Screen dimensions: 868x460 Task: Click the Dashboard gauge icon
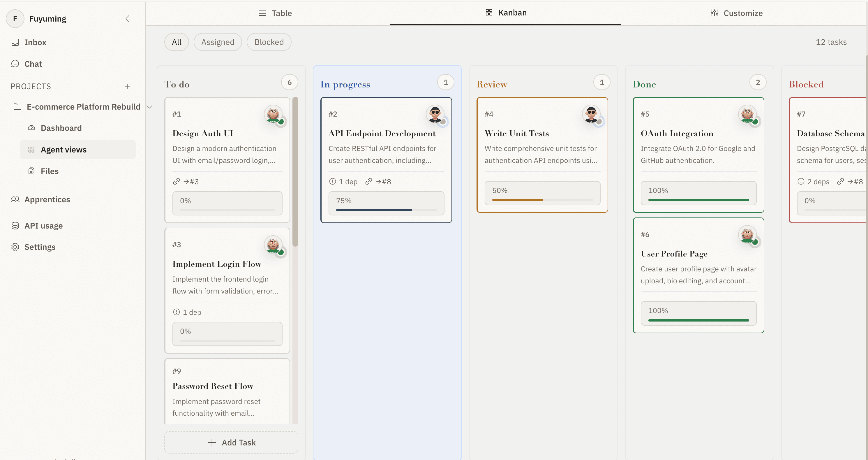(x=31, y=128)
